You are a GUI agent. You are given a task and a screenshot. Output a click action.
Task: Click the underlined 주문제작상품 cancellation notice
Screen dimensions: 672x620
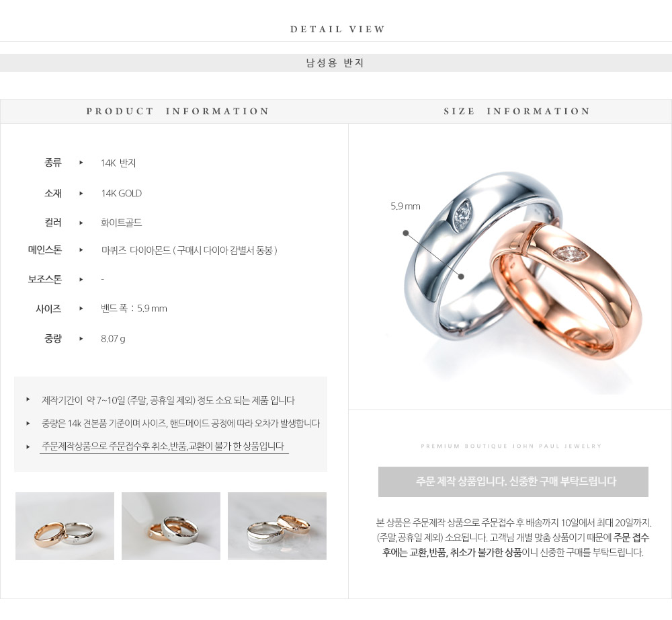[x=164, y=447]
